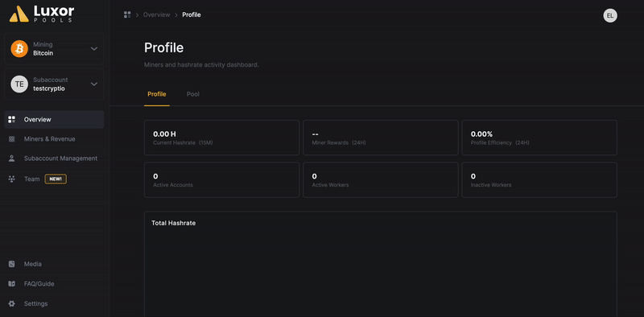Click the TE subaccount avatar
Viewport: 644px width, 317px height.
19,84
